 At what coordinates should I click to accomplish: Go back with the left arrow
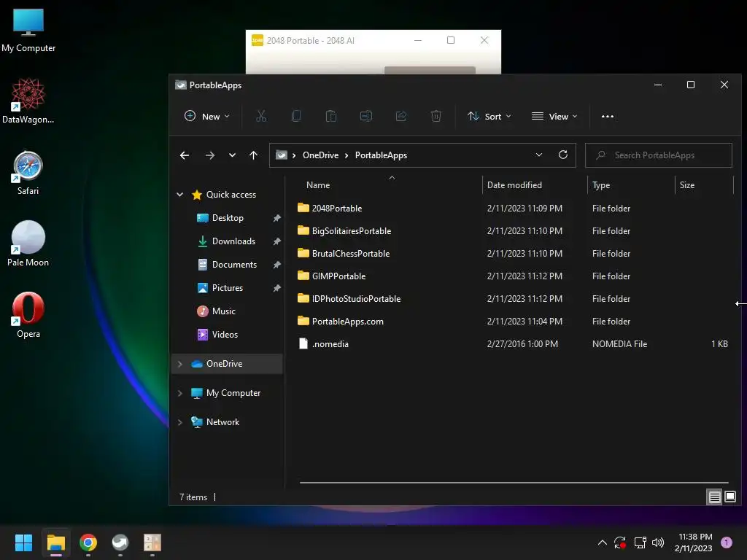click(185, 155)
